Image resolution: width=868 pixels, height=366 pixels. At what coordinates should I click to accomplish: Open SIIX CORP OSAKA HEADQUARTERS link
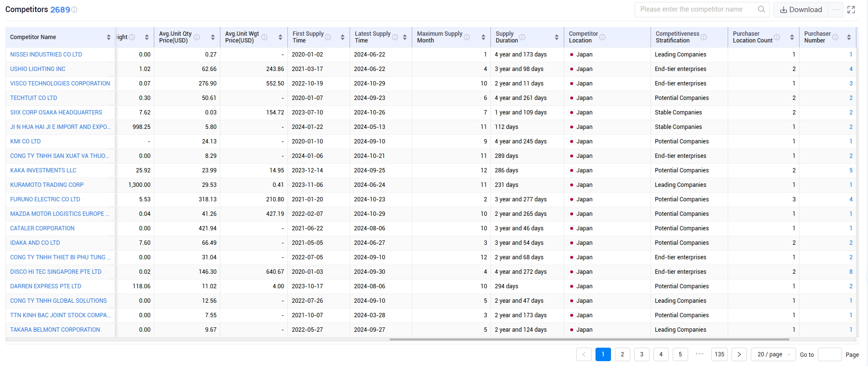[56, 113]
